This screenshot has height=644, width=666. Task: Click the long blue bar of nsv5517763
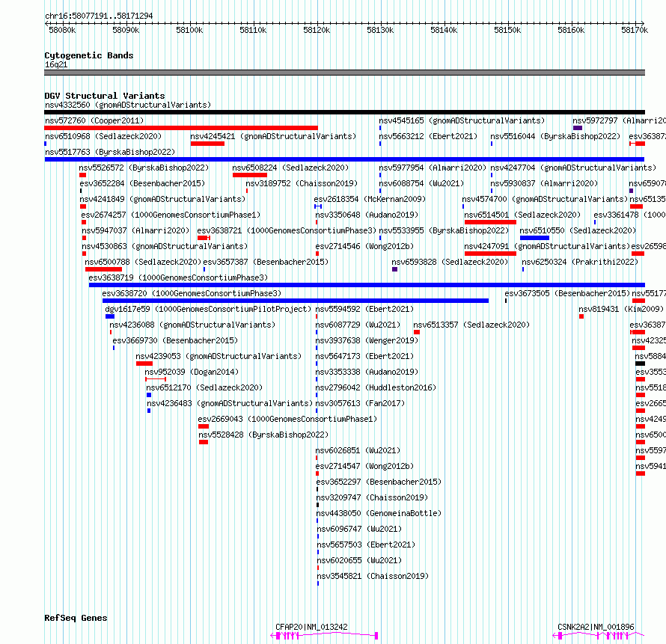[x=344, y=159]
